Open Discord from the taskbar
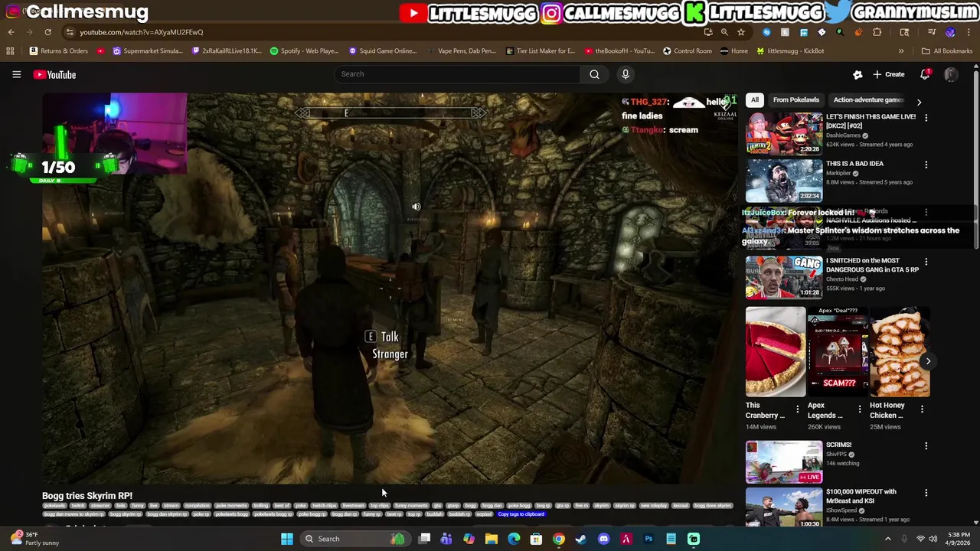This screenshot has width=980, height=551. [x=603, y=539]
